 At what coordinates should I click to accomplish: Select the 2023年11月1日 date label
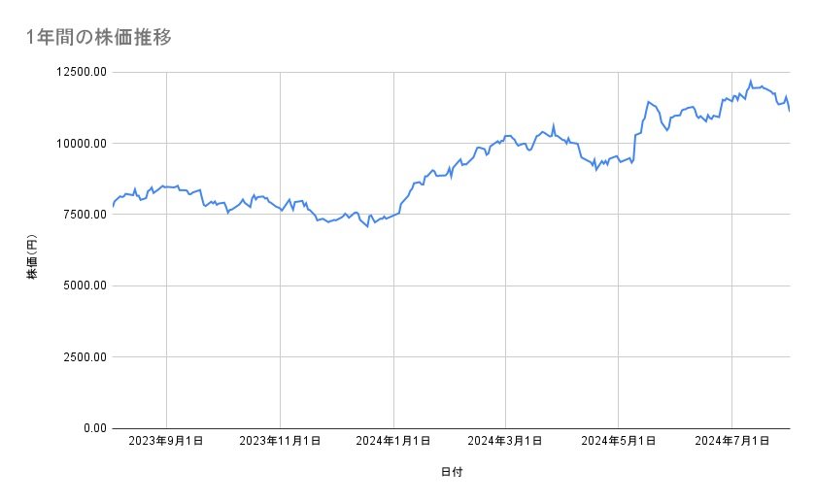(x=280, y=442)
